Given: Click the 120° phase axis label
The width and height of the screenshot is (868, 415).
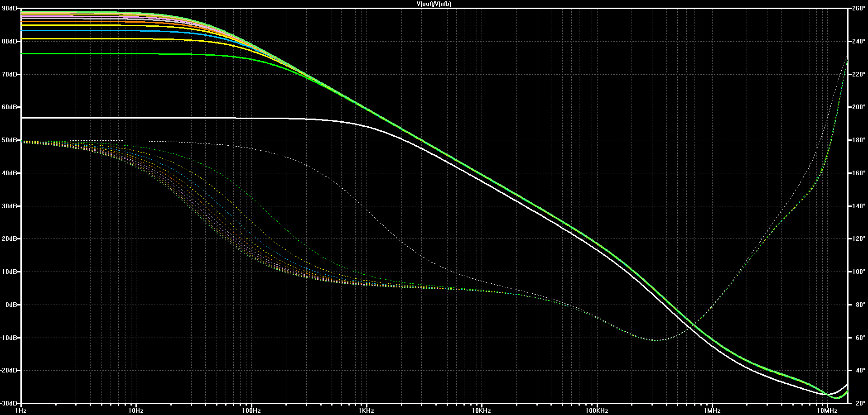Looking at the screenshot, I should click(x=858, y=239).
